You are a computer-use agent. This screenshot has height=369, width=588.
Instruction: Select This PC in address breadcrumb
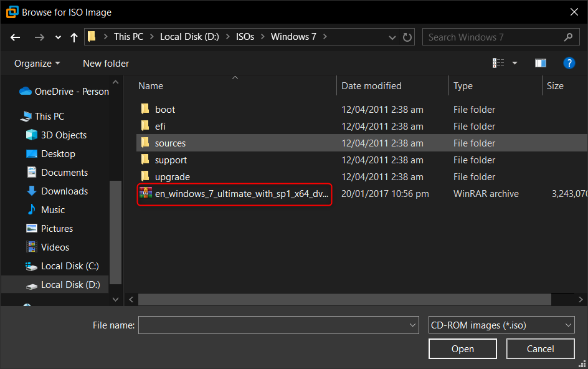coord(128,37)
